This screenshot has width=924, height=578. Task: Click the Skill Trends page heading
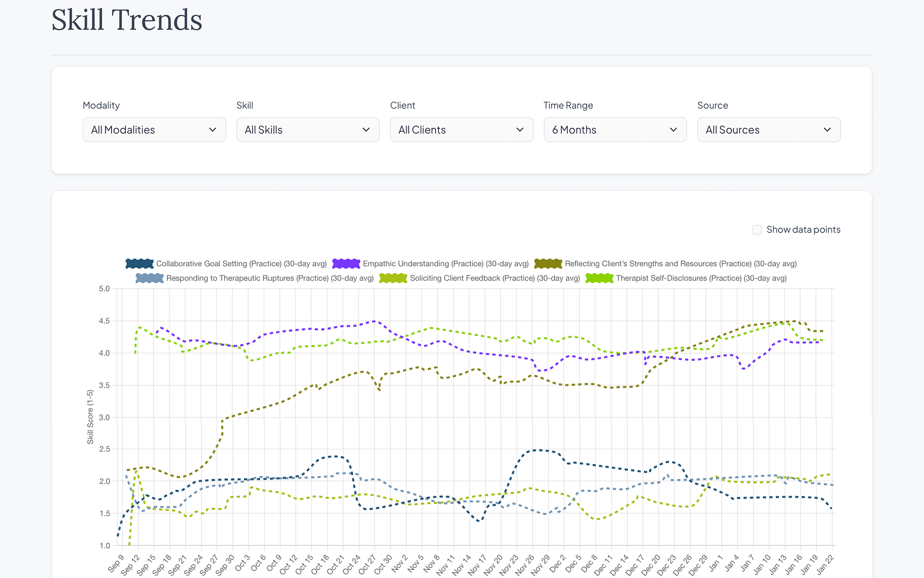pos(127,20)
